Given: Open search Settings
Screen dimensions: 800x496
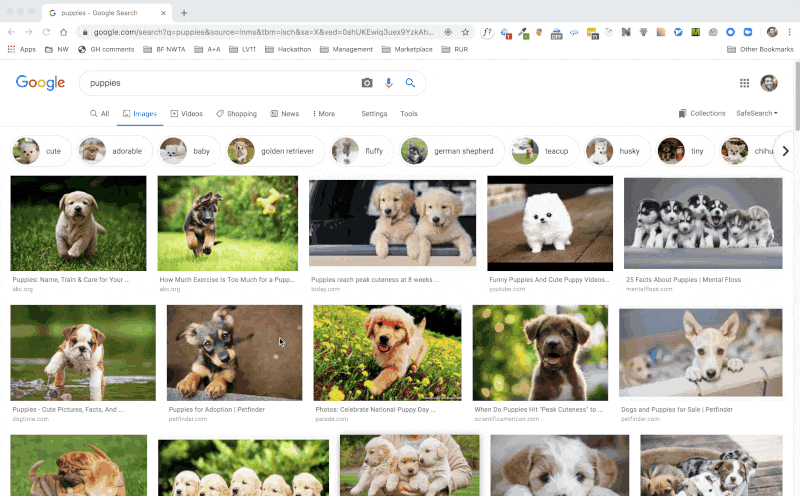Looking at the screenshot, I should 374,114.
